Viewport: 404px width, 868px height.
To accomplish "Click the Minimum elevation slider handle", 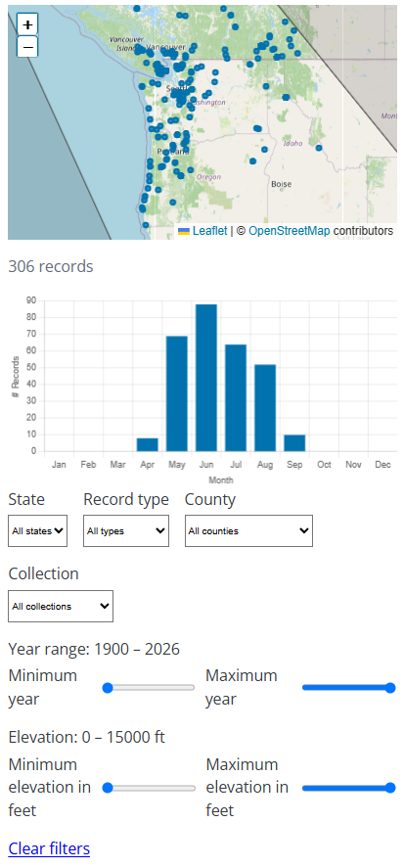I will 108,788.
